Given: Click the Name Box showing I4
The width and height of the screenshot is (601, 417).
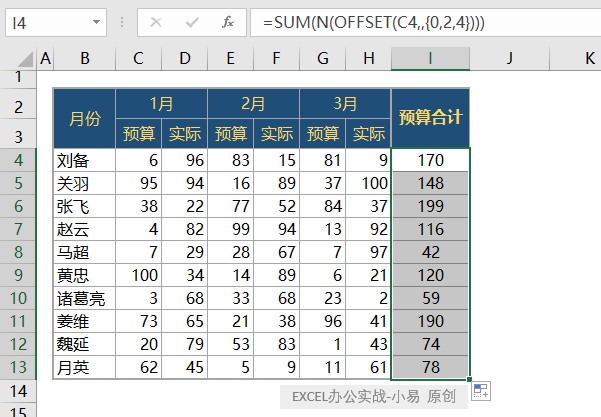Looking at the screenshot, I should (x=56, y=23).
